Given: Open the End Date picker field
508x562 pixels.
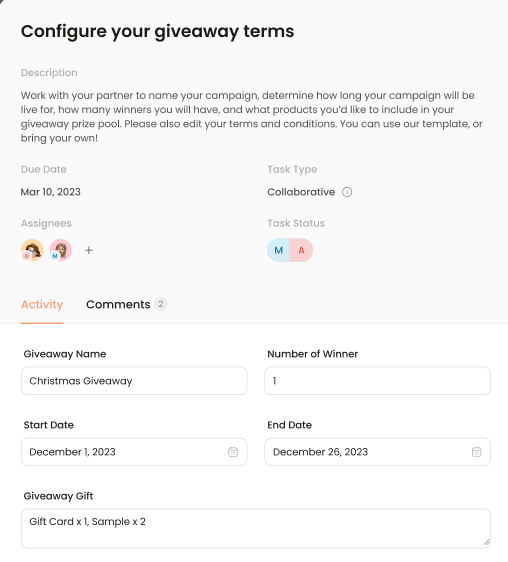Looking at the screenshot, I should point(378,452).
